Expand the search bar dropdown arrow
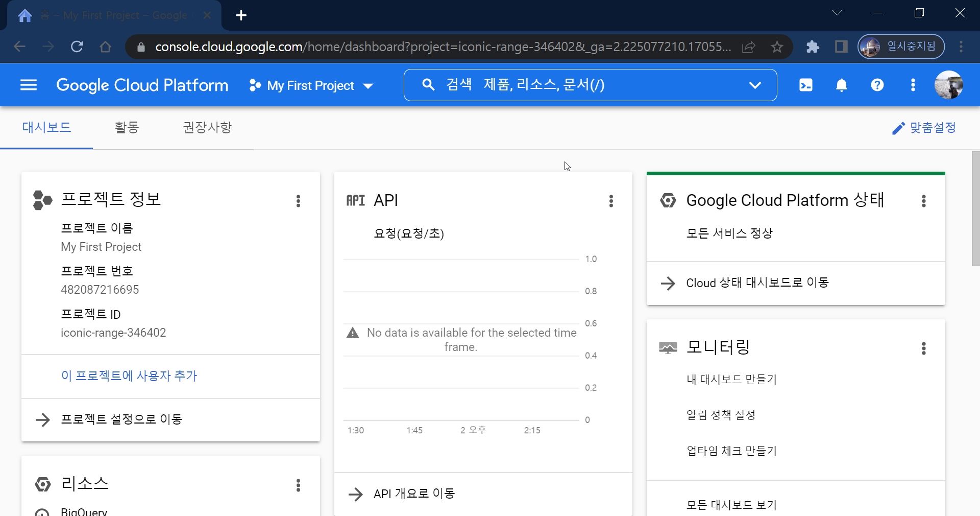Screen dimensions: 980x516 [x=755, y=85]
